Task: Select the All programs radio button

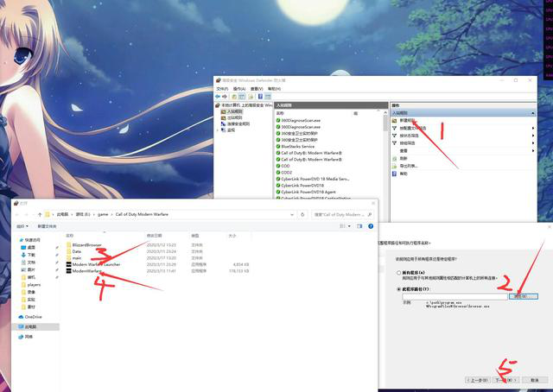Action: point(398,273)
